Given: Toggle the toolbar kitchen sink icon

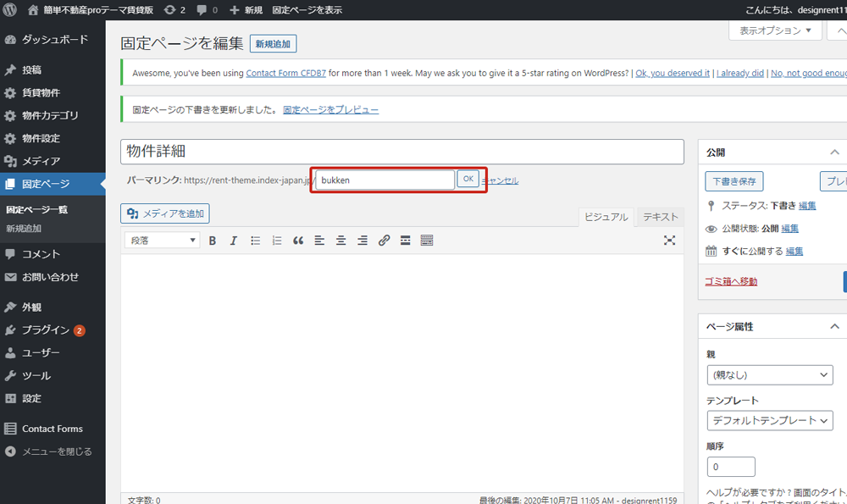Looking at the screenshot, I should 427,241.
